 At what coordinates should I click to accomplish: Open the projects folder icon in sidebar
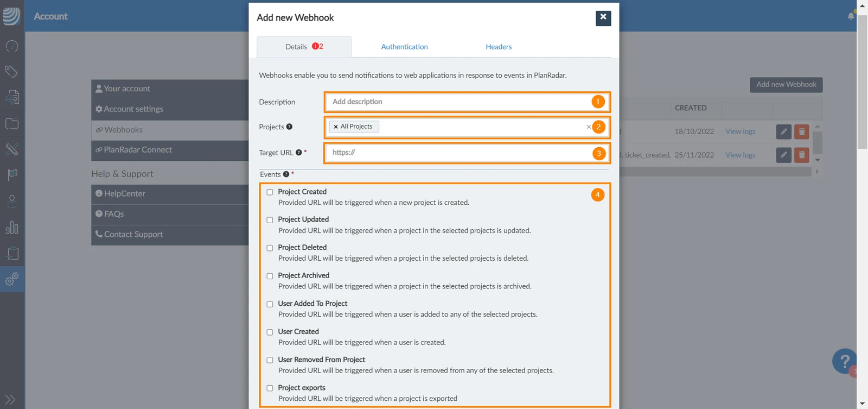click(x=12, y=123)
